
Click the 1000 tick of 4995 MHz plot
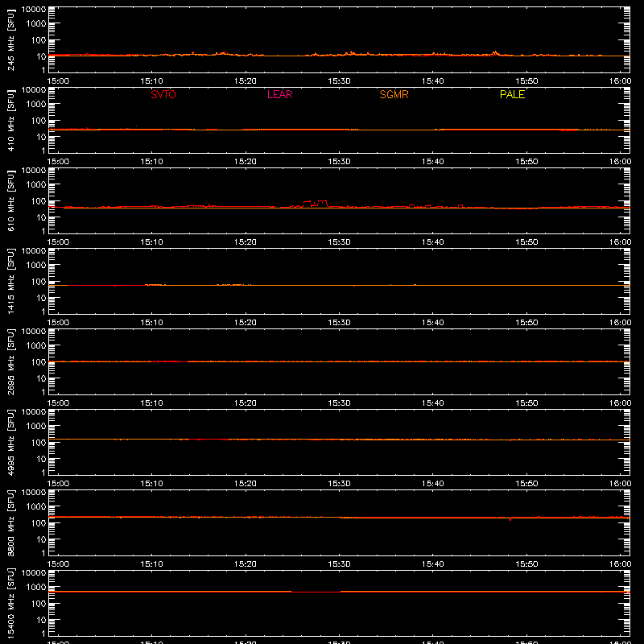click(36, 427)
